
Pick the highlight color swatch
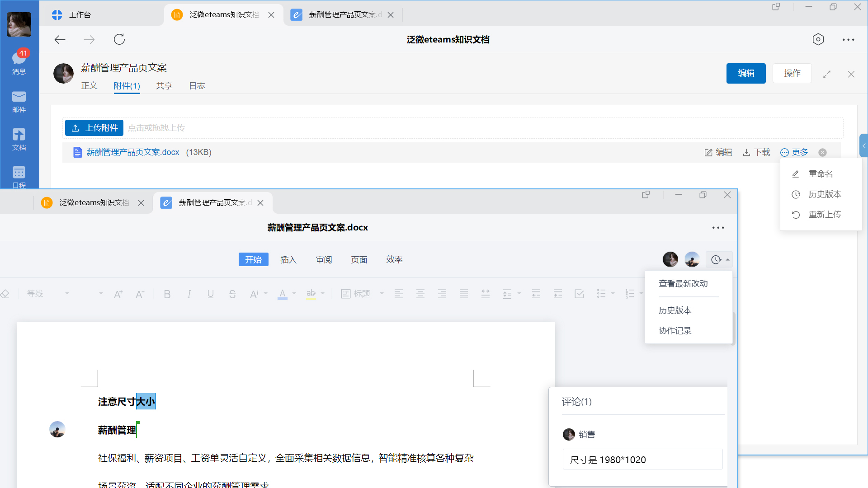click(x=311, y=294)
